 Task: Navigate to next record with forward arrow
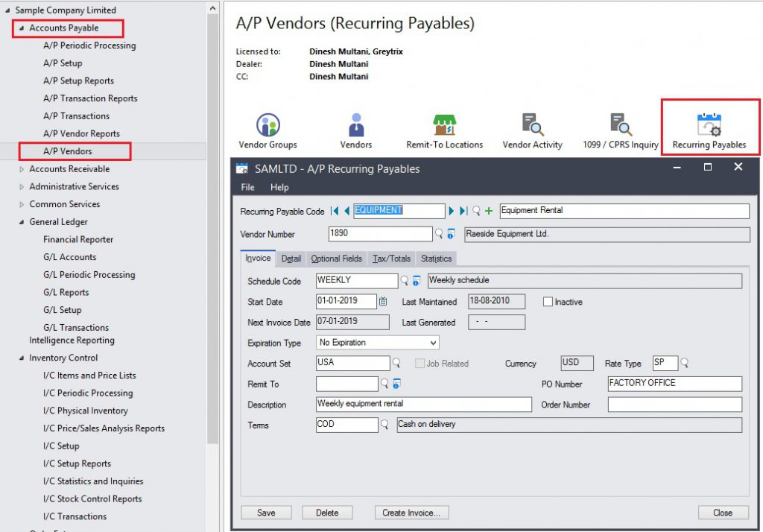tap(452, 211)
